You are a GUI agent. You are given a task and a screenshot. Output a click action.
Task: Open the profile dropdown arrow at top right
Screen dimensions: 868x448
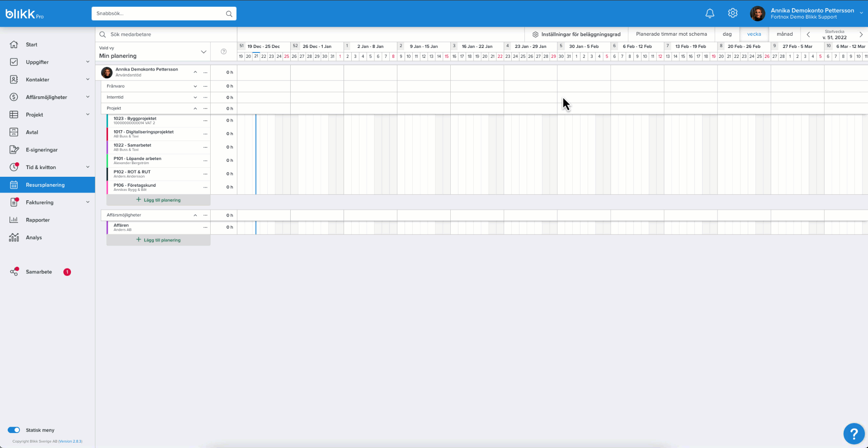tap(861, 13)
